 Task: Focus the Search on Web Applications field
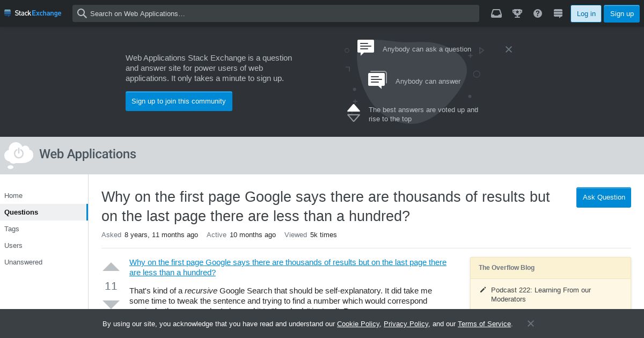click(276, 13)
